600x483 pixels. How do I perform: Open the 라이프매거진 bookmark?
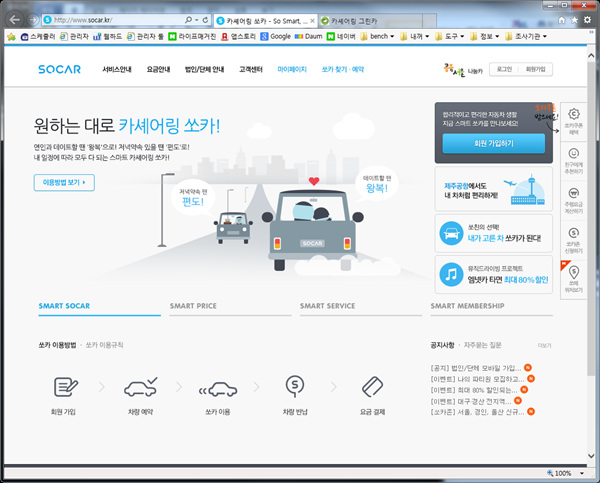click(192, 36)
